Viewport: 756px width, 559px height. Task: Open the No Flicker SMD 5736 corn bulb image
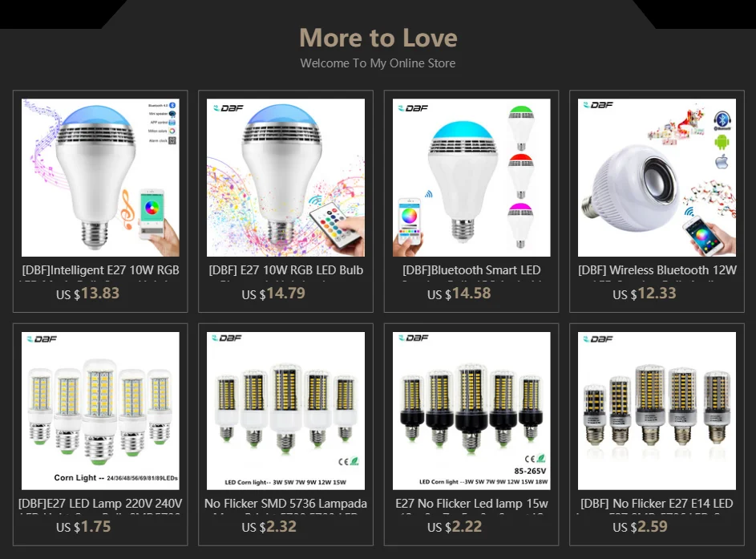[285, 411]
